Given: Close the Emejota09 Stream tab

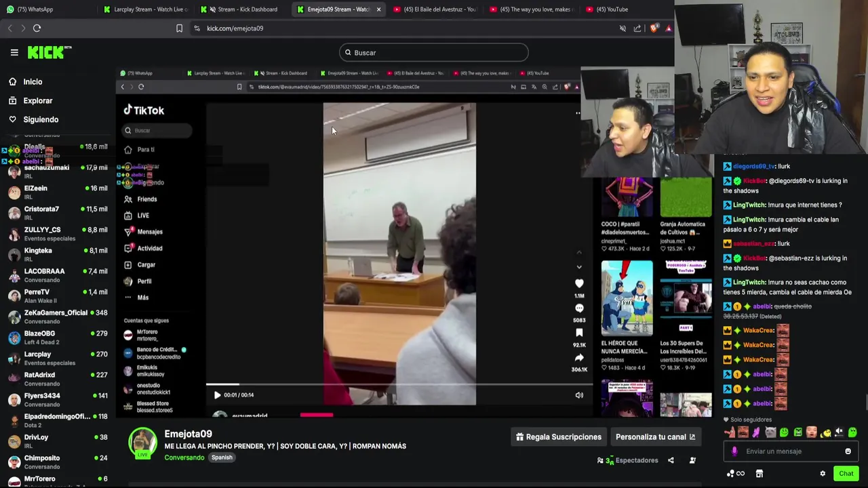Looking at the screenshot, I should click(x=378, y=9).
